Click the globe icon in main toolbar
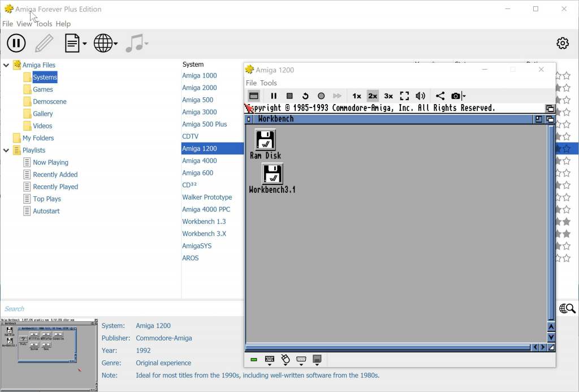Image resolution: width=579 pixels, height=392 pixels. [103, 43]
